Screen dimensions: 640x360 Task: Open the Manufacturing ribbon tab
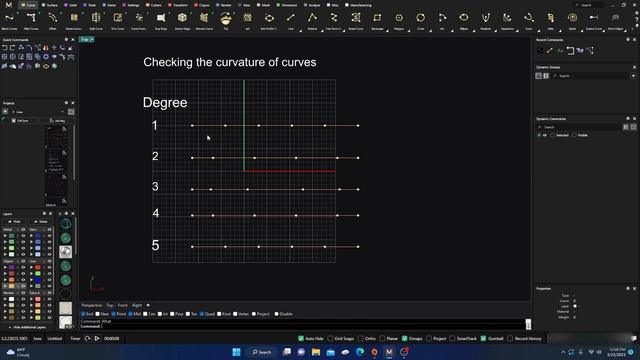pyautogui.click(x=358, y=5)
